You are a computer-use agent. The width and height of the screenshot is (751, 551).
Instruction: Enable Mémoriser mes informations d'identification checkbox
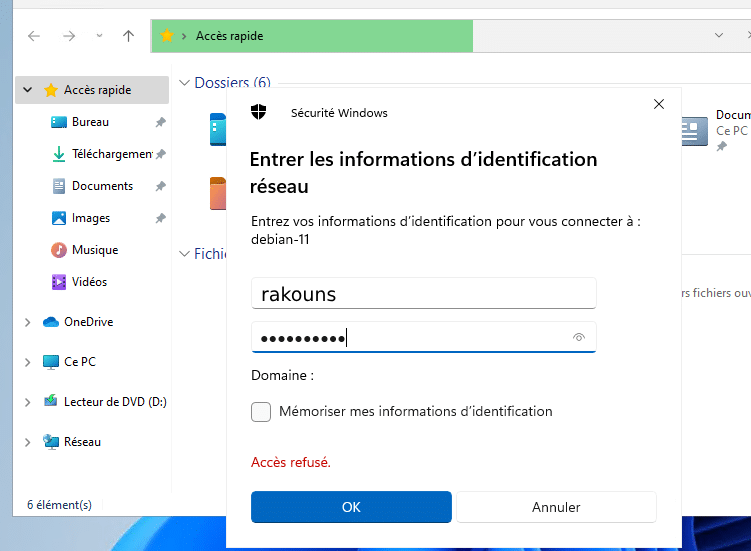tap(261, 412)
